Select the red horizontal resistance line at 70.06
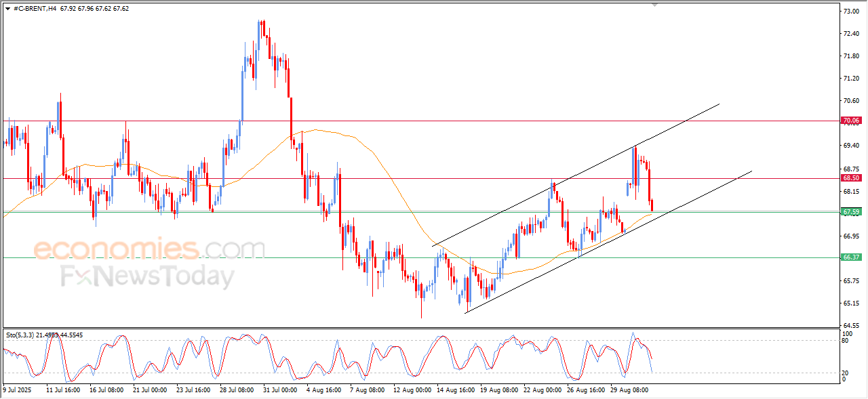The image size is (868, 399). [x=420, y=121]
